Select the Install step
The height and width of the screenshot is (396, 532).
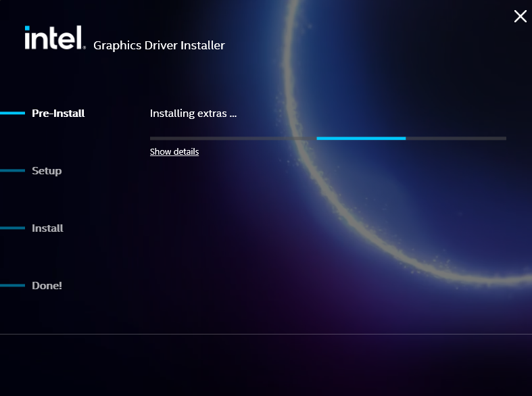click(x=47, y=228)
